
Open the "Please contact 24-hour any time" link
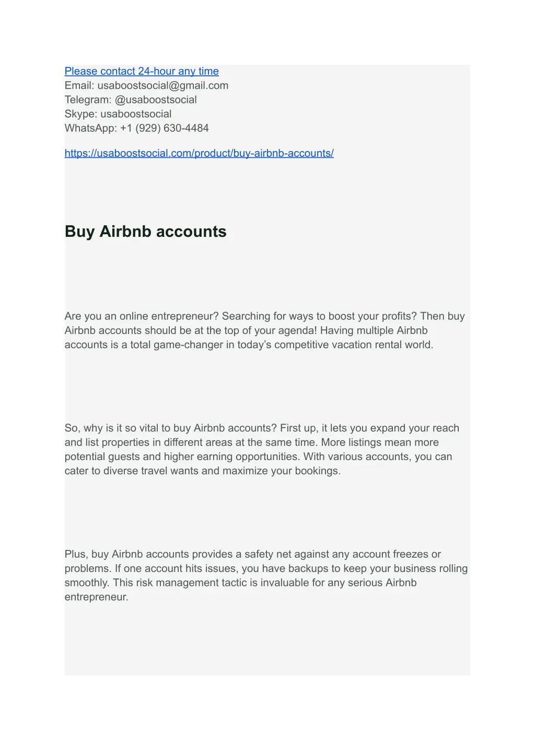point(142,71)
